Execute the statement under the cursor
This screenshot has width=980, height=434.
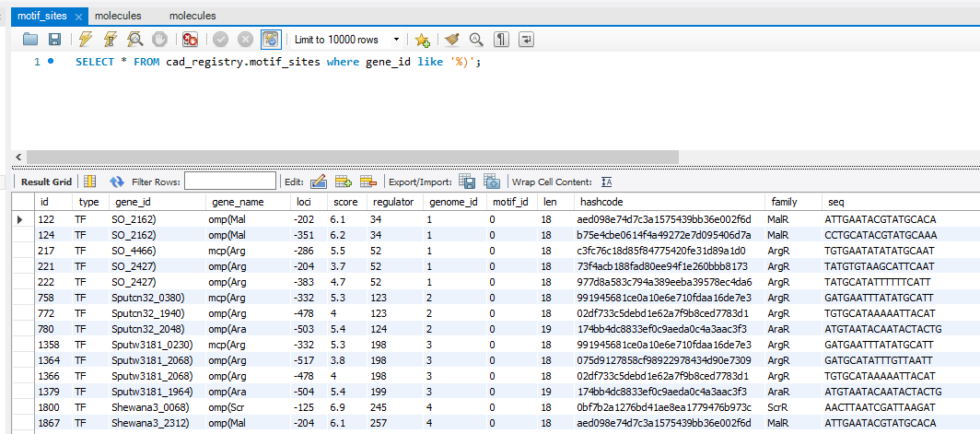pos(111,40)
